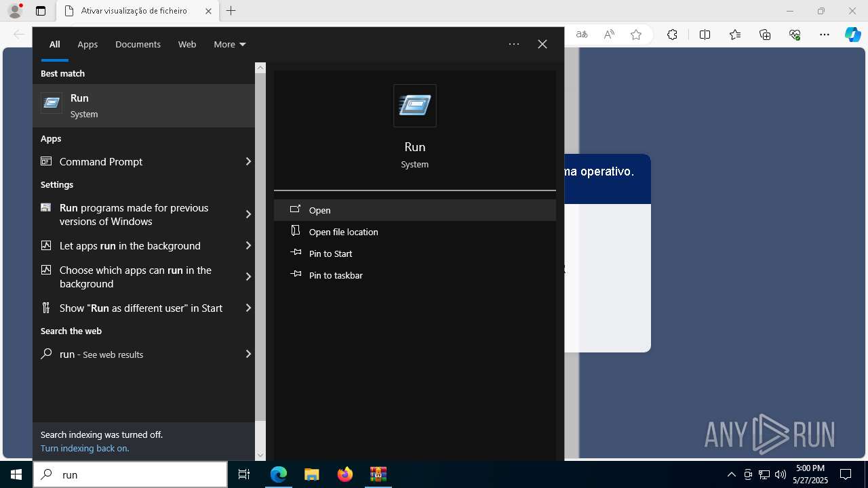868x488 pixels.
Task: Go back in the Edge browser
Action: [19, 35]
